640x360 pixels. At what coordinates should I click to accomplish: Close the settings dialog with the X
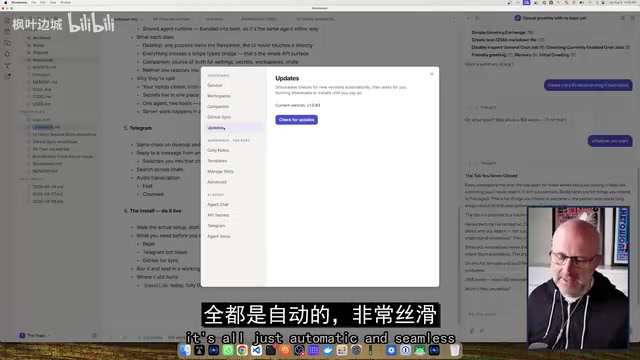432,74
